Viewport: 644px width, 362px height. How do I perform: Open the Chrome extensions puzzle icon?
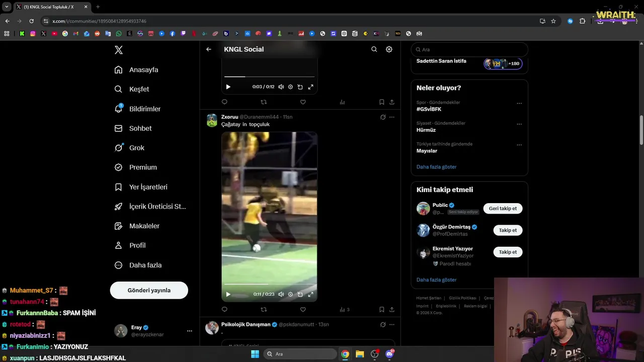tap(583, 21)
